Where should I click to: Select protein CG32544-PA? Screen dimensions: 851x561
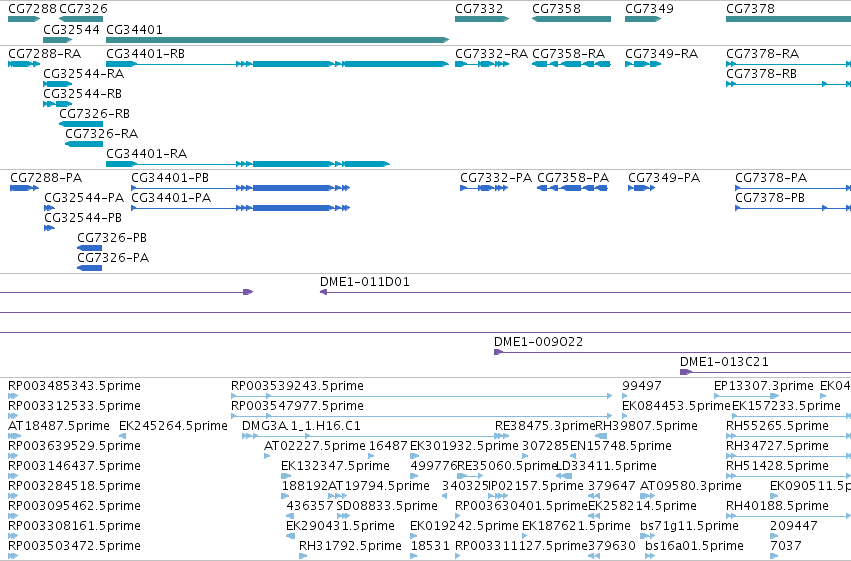tap(84, 198)
